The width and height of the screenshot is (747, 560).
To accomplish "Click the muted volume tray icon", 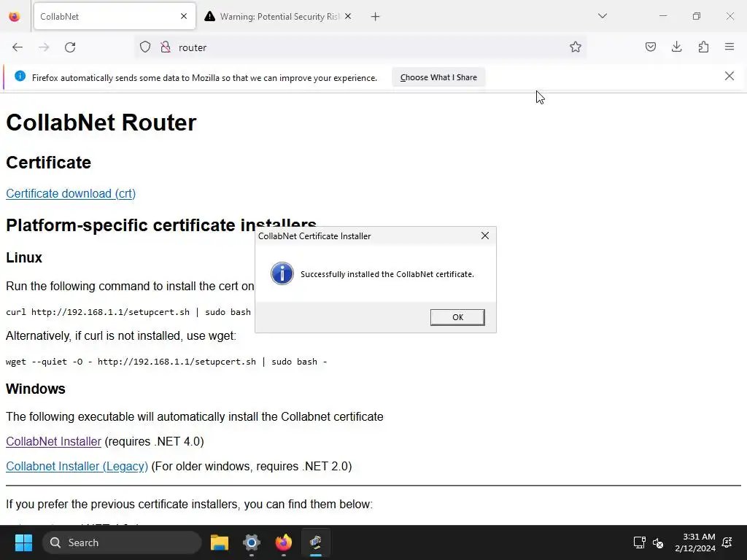I will tap(658, 542).
